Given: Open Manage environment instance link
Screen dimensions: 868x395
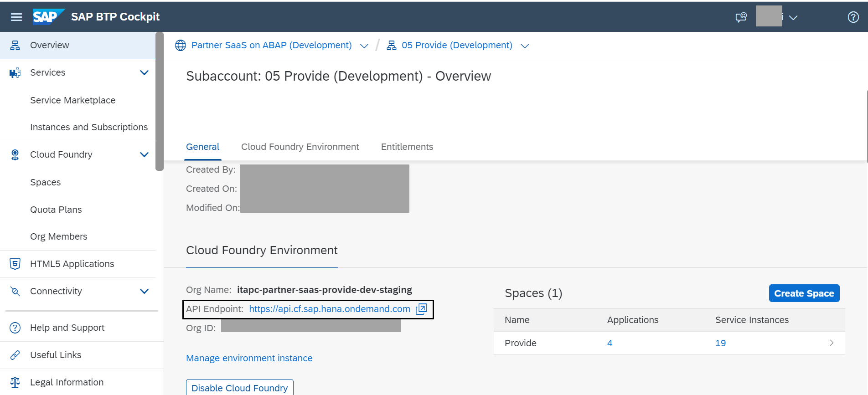Looking at the screenshot, I should tap(249, 358).
